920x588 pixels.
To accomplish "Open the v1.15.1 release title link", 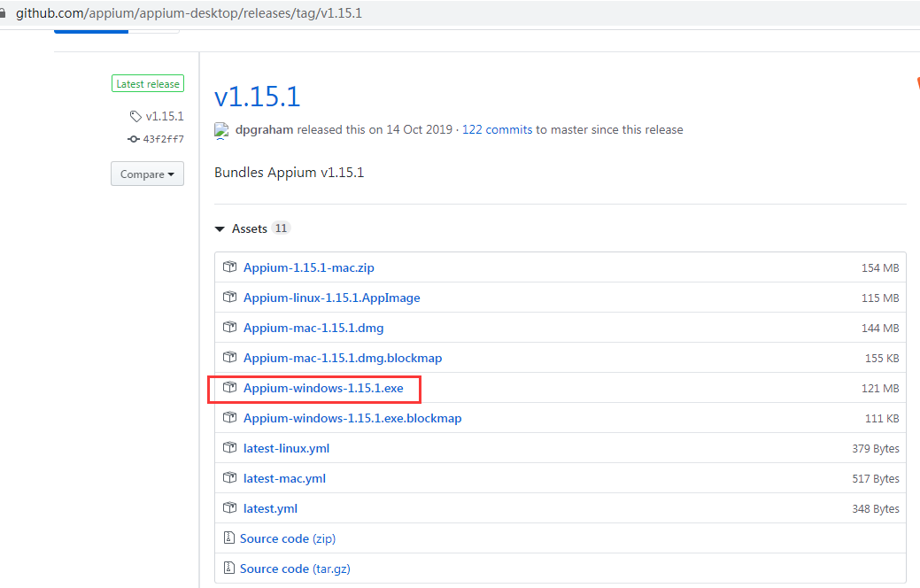I will (257, 97).
